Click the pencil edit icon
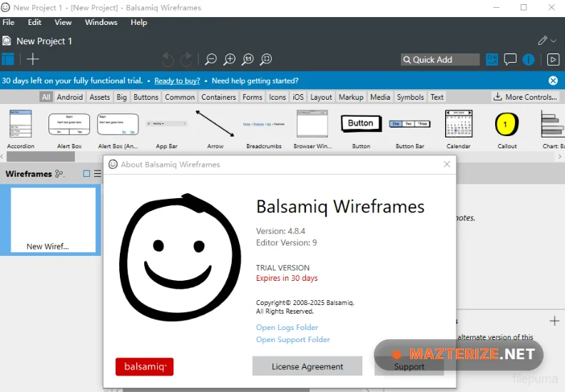565x392 pixels. click(x=542, y=41)
